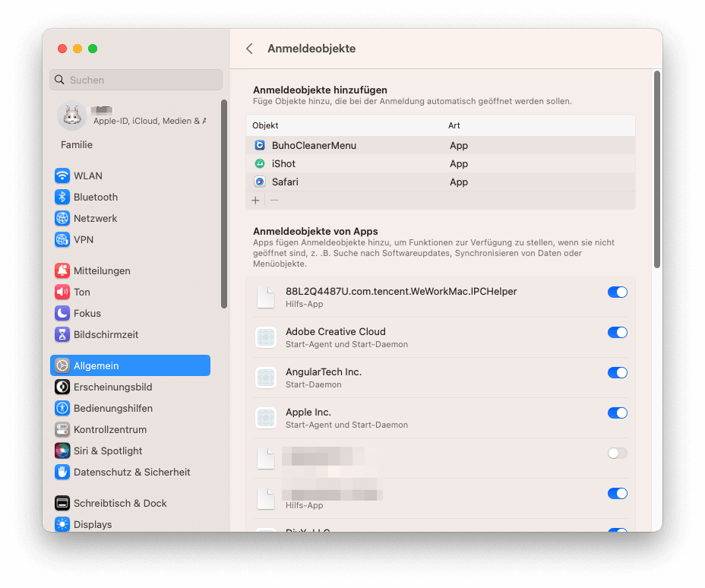Click the main content scrollbar
This screenshot has width=705, height=588.
click(x=657, y=169)
